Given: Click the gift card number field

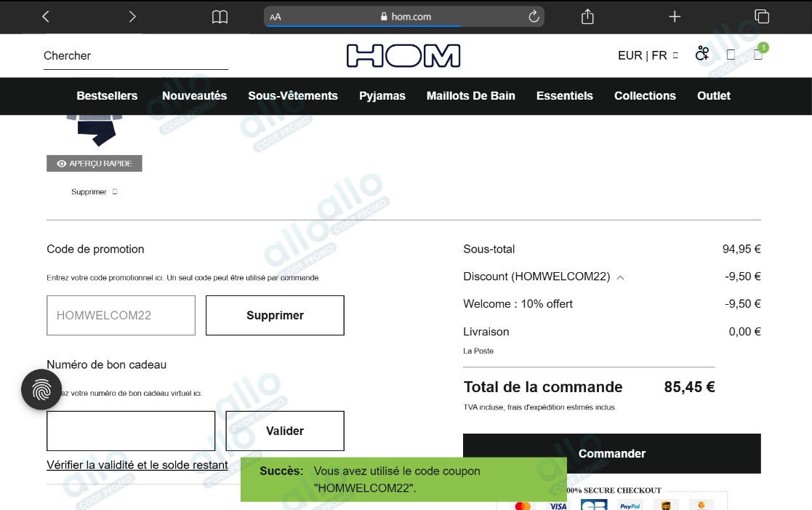Looking at the screenshot, I should pos(131,431).
